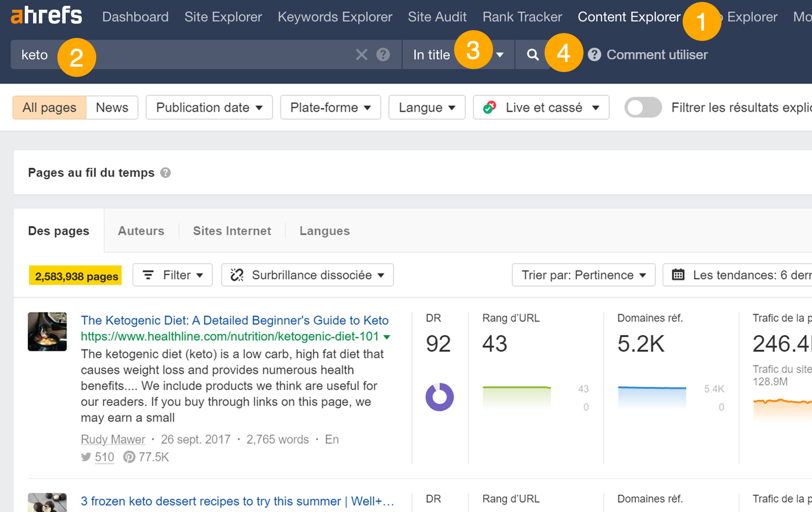Click the ahrefs logo
This screenshot has width=812, height=512.
click(45, 15)
